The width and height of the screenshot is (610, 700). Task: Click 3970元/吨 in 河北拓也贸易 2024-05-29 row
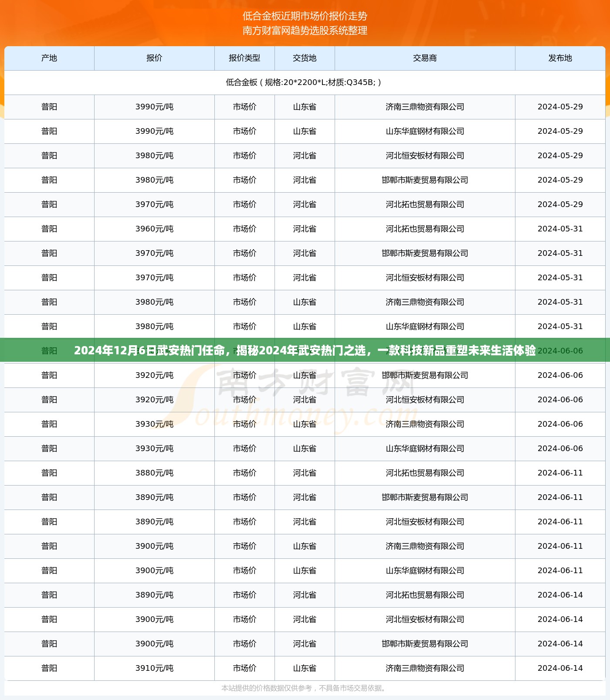[154, 204]
